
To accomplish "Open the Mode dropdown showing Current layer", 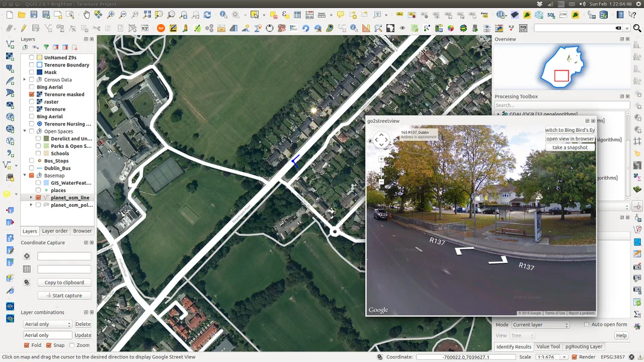I will (540, 325).
